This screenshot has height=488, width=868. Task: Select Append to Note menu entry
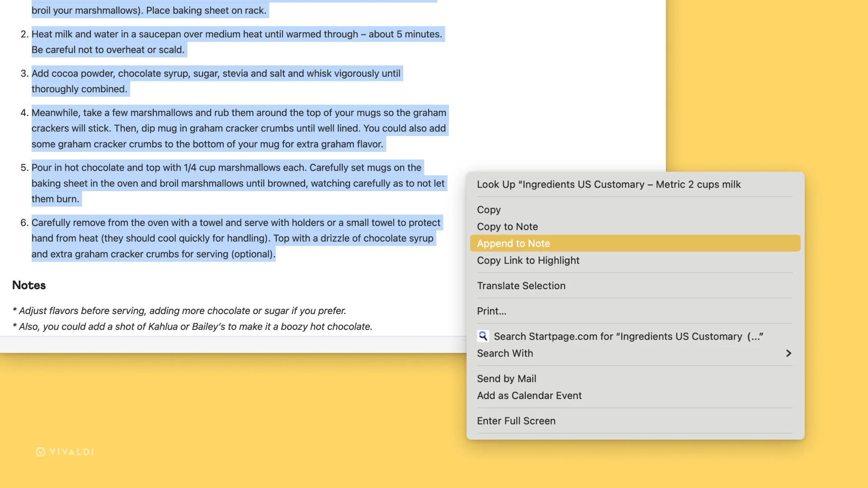(x=514, y=244)
